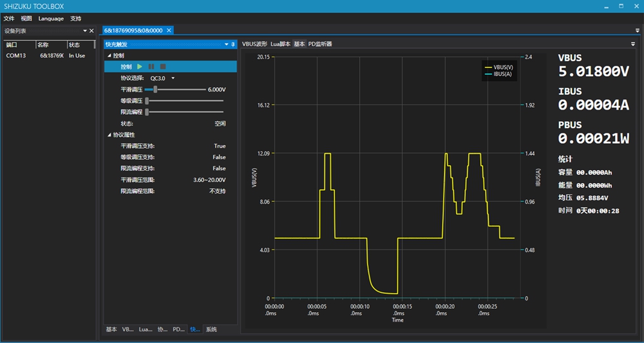Switch to the Lua脚本 tab above chart
Screen dimensions: 644x343
click(281, 44)
